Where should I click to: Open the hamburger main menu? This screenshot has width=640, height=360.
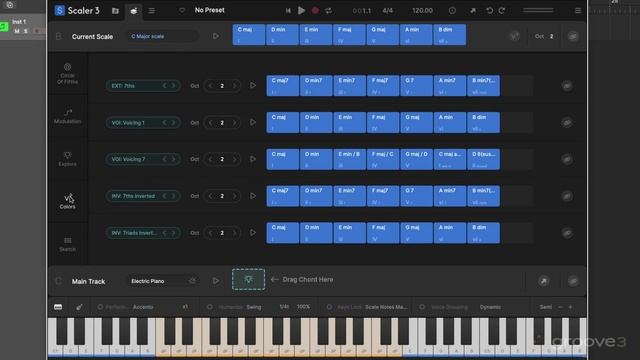pyautogui.click(x=578, y=11)
